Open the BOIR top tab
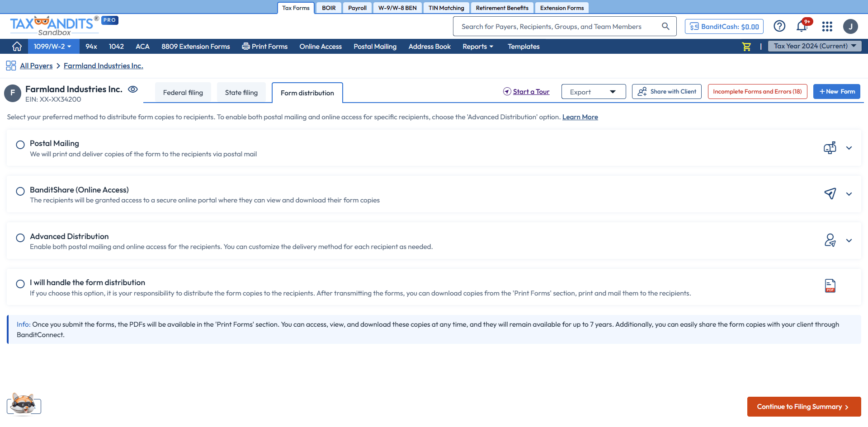Screen dimensions: 868x427 [329, 8]
